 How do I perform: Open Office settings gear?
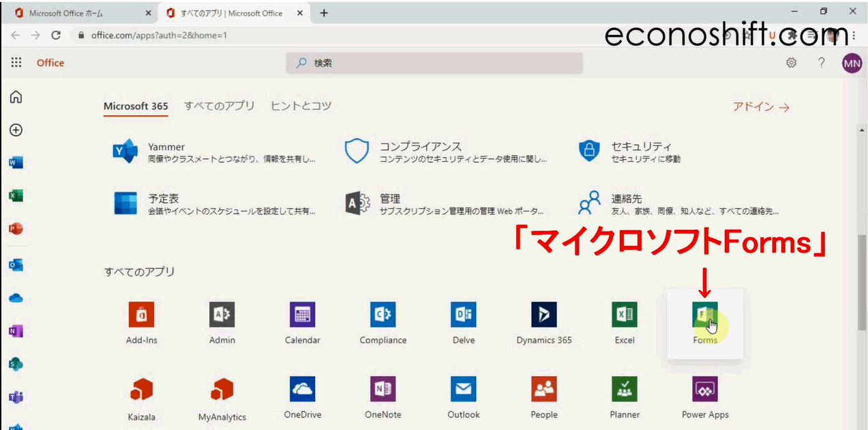click(x=790, y=63)
